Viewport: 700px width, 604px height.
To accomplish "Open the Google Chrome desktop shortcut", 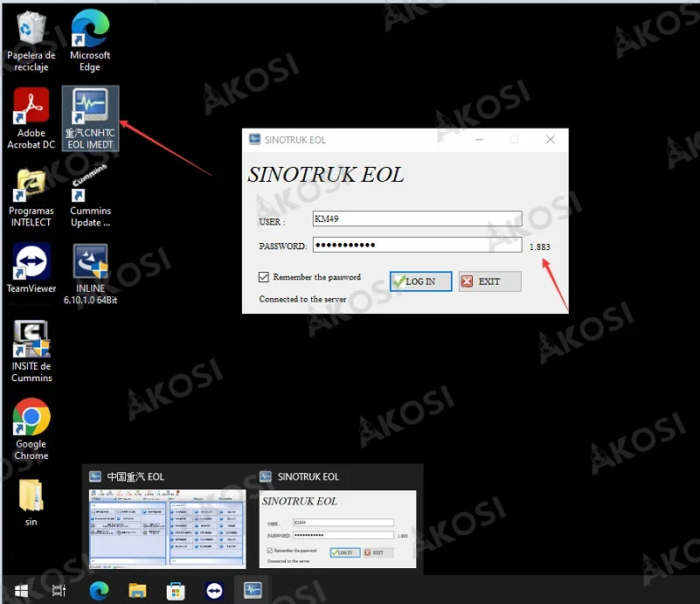I will point(31,429).
